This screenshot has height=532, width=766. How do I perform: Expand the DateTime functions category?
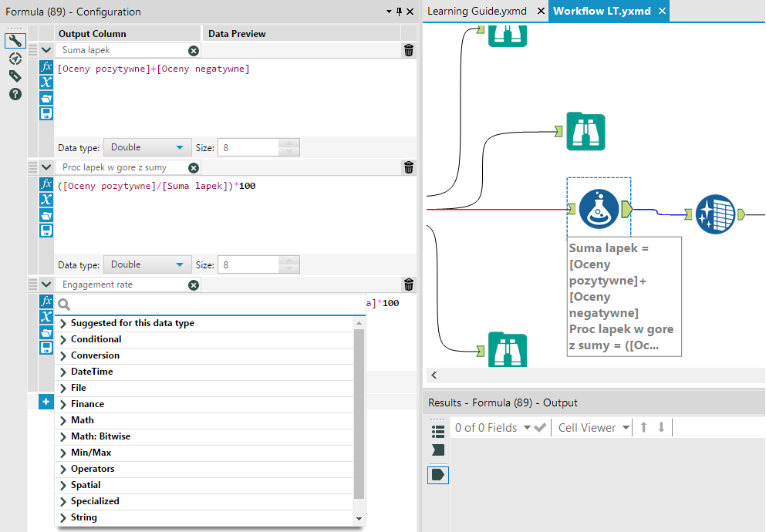(91, 372)
